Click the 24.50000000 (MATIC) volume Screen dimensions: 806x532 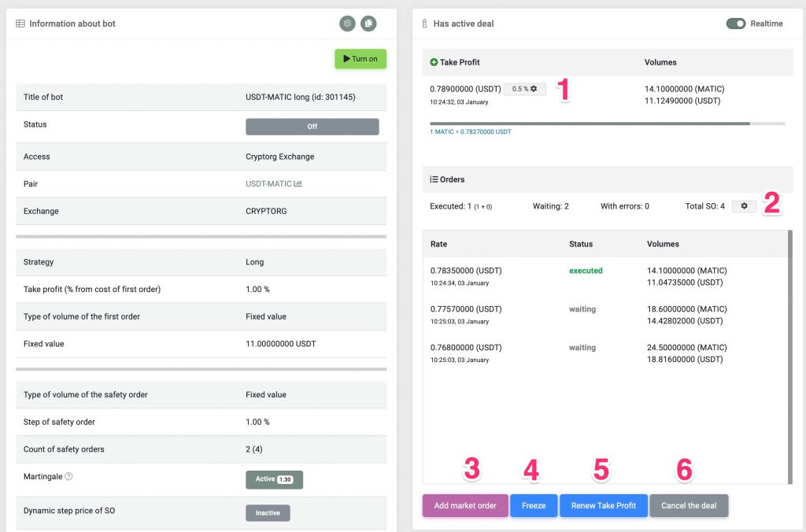pos(686,348)
